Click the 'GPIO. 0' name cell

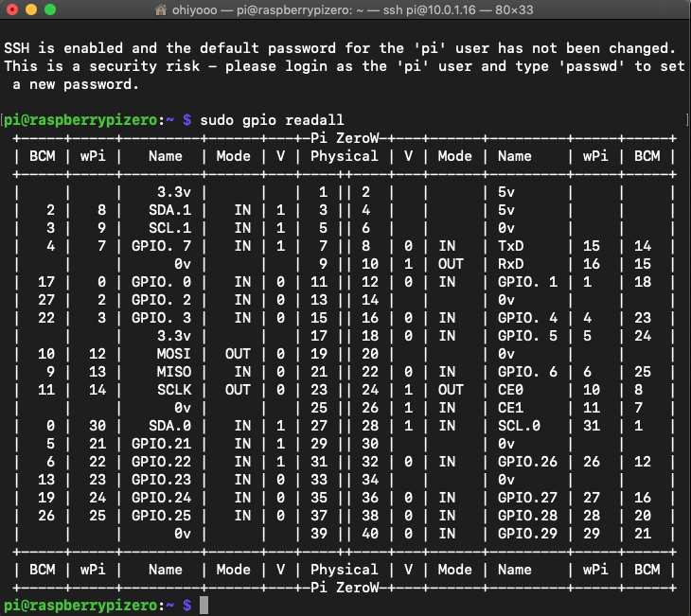[x=161, y=282]
